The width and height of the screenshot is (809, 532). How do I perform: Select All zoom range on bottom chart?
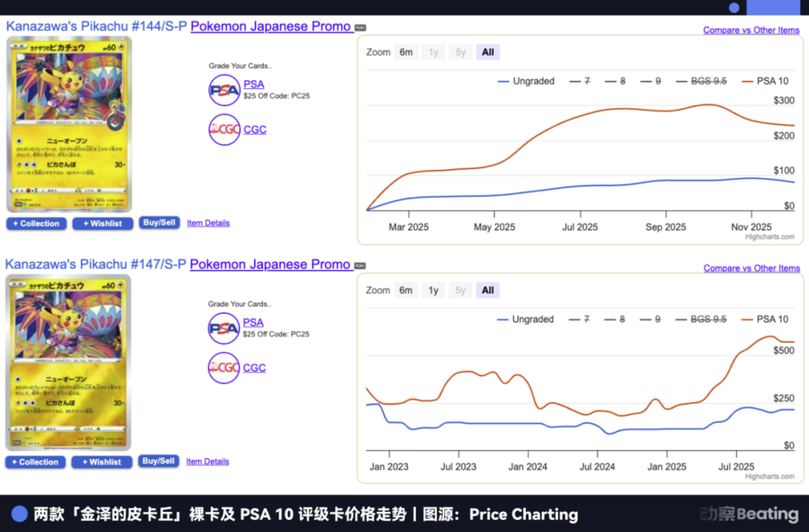[488, 291]
